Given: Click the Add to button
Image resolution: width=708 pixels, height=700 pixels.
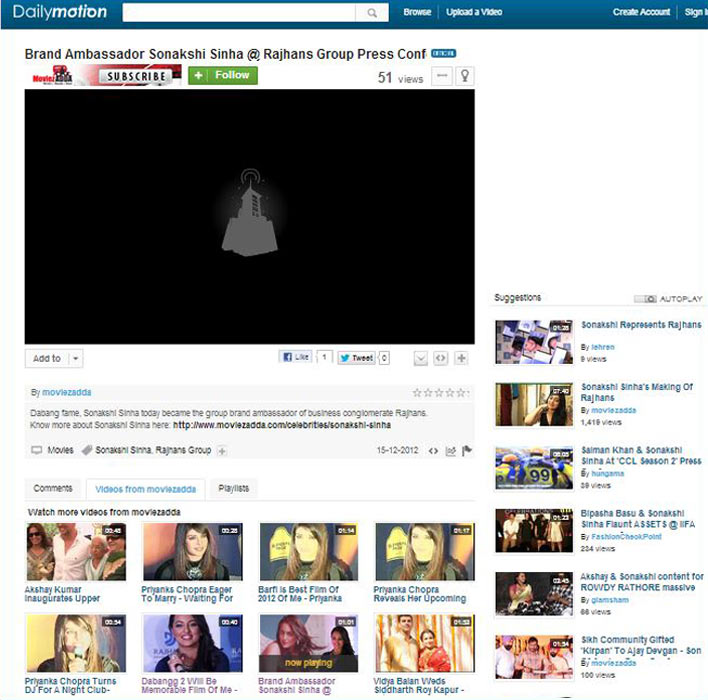Looking at the screenshot, I should [x=47, y=359].
